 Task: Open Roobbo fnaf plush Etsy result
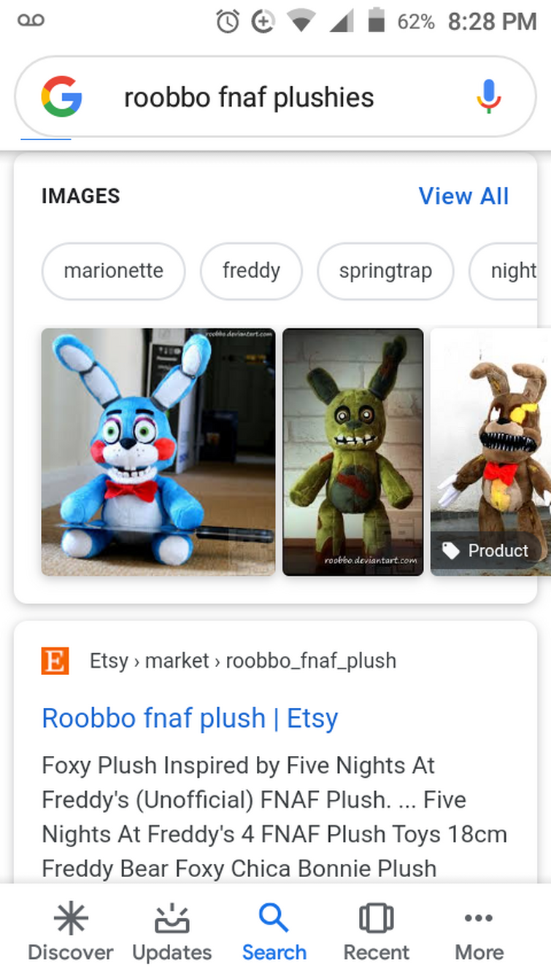[190, 718]
